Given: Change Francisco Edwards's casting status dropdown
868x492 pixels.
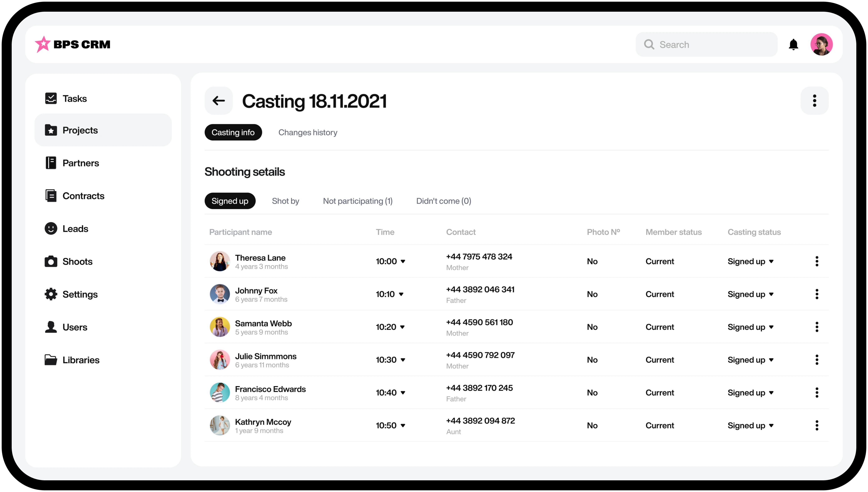Looking at the screenshot, I should 751,392.
